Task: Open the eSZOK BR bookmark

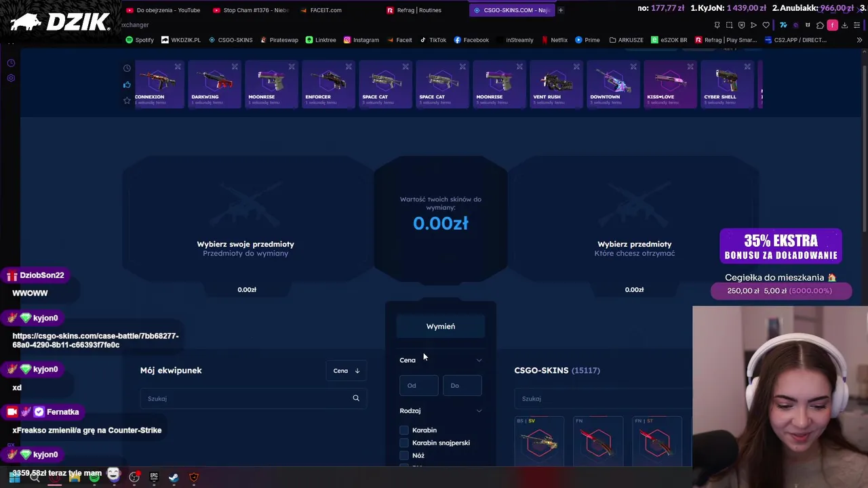Action: (669, 40)
